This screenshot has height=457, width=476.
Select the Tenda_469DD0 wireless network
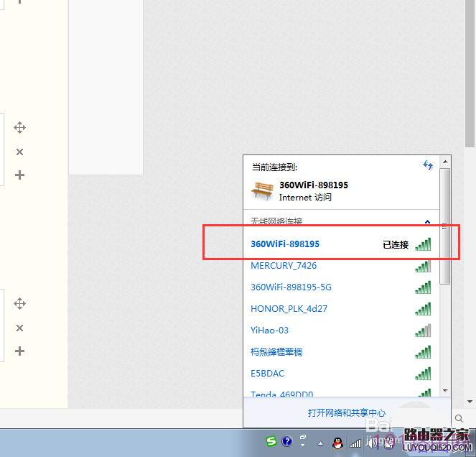coord(341,393)
